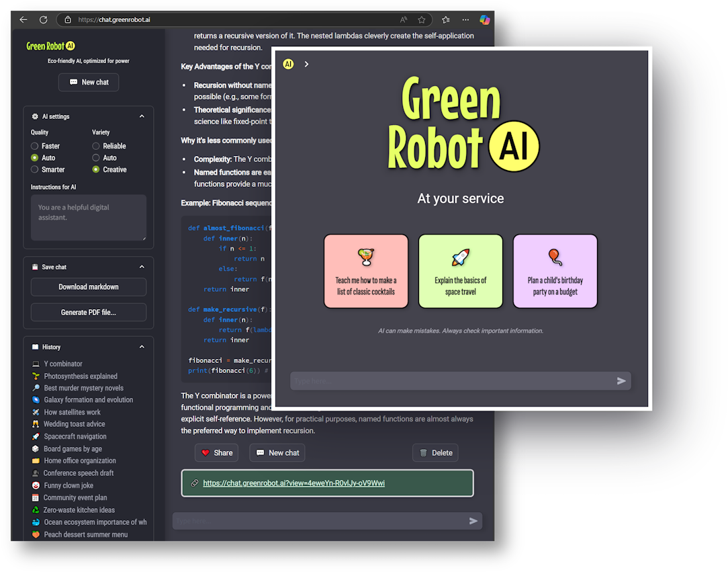The image size is (728, 572).
Task: Click the cocktail icon on the cocktails card
Action: click(366, 258)
